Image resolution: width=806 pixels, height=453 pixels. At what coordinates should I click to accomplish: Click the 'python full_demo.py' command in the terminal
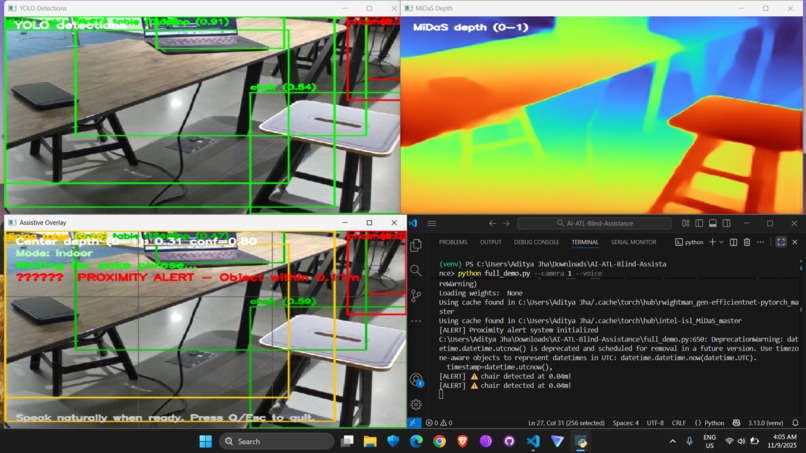493,274
